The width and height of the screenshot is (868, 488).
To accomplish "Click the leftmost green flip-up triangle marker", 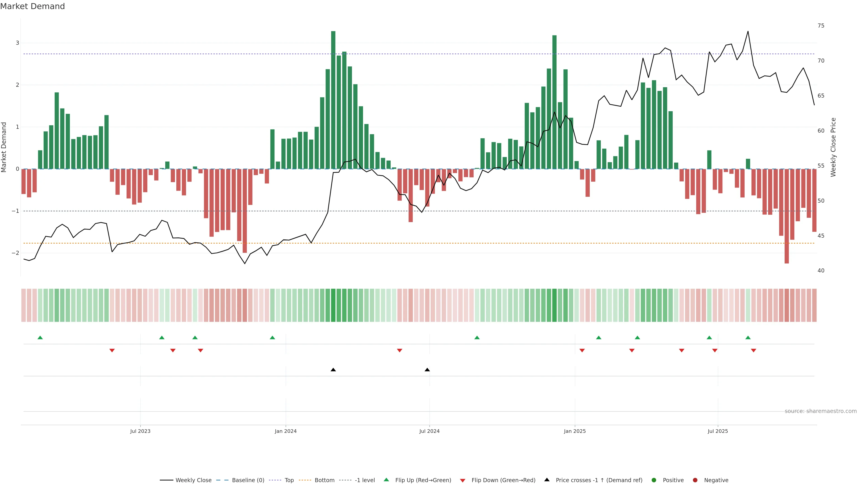I will 40,338.
